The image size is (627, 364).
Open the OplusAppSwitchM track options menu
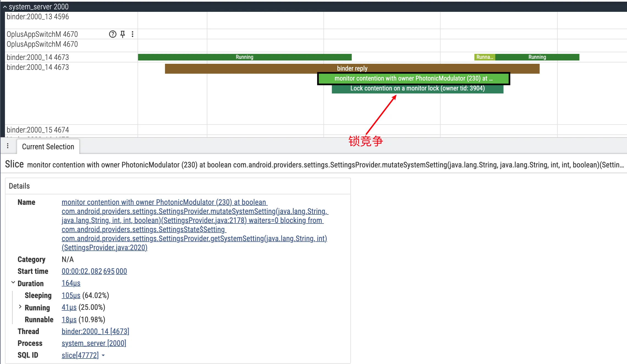click(133, 34)
